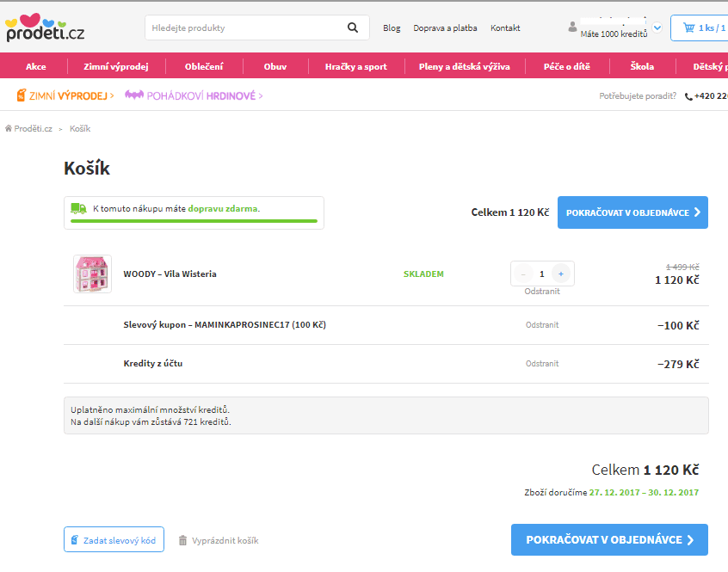
Task: Open Pleny a dětská výživa category
Action: [465, 66]
